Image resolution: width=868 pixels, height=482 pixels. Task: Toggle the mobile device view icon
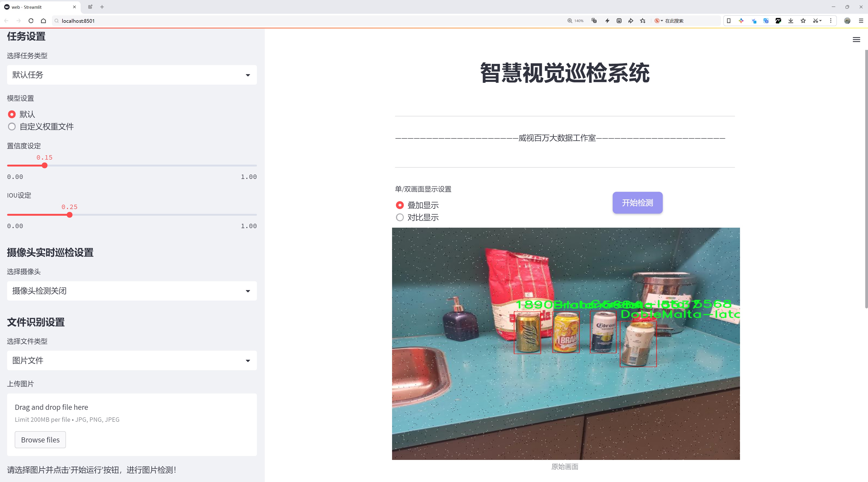(729, 21)
